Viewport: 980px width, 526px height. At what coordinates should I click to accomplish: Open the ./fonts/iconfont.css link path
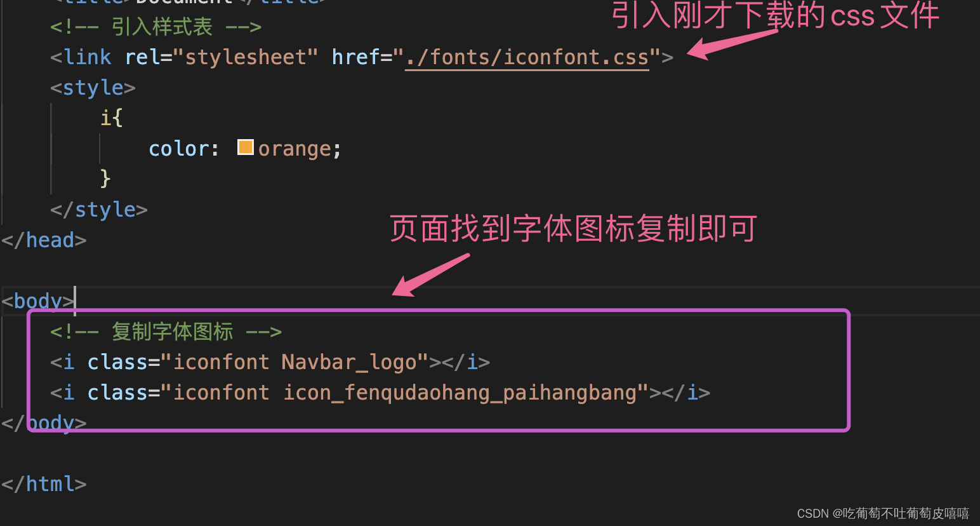[527, 57]
